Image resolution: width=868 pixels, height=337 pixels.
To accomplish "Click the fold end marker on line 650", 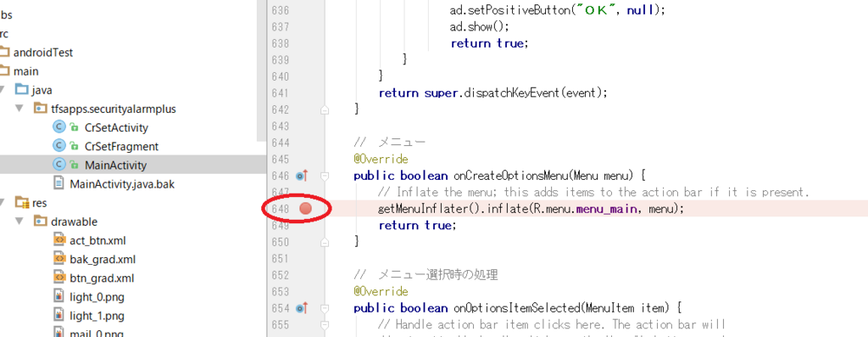I will 325,242.
